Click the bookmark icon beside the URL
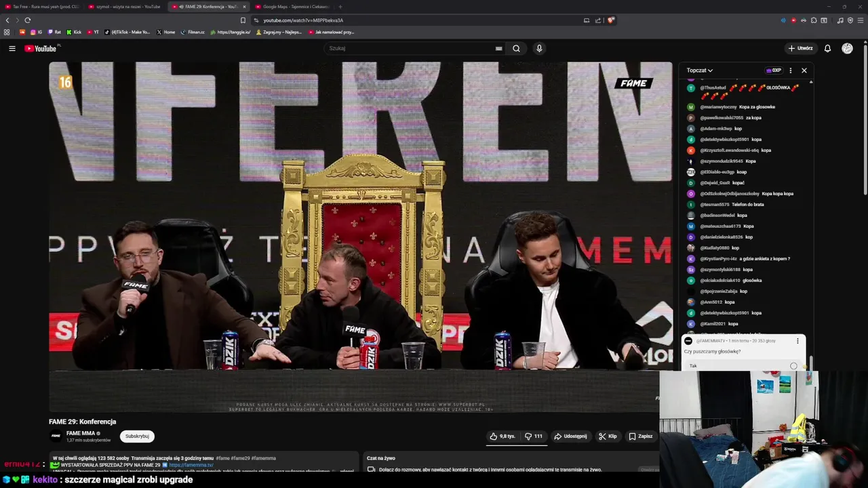868x488 pixels. click(x=243, y=20)
